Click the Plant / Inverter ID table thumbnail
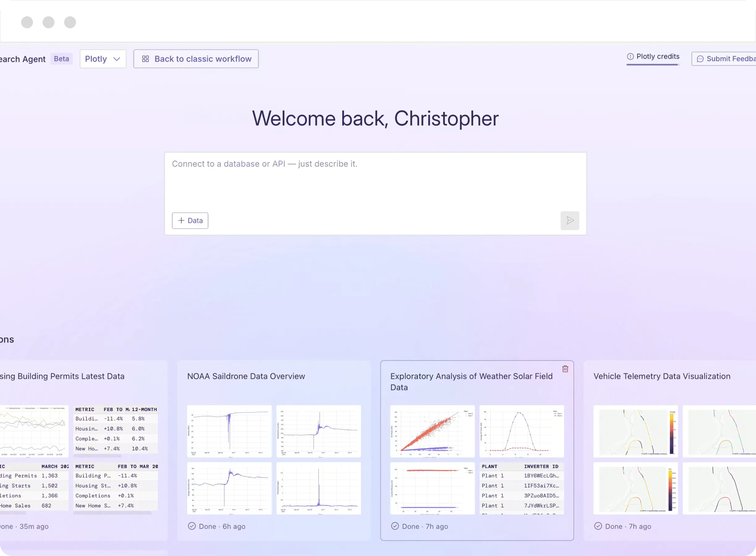 pos(522,488)
